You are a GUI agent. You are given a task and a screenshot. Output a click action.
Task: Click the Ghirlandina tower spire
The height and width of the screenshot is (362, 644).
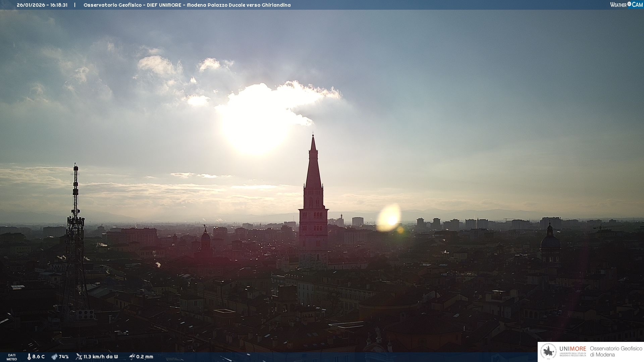coord(313,168)
